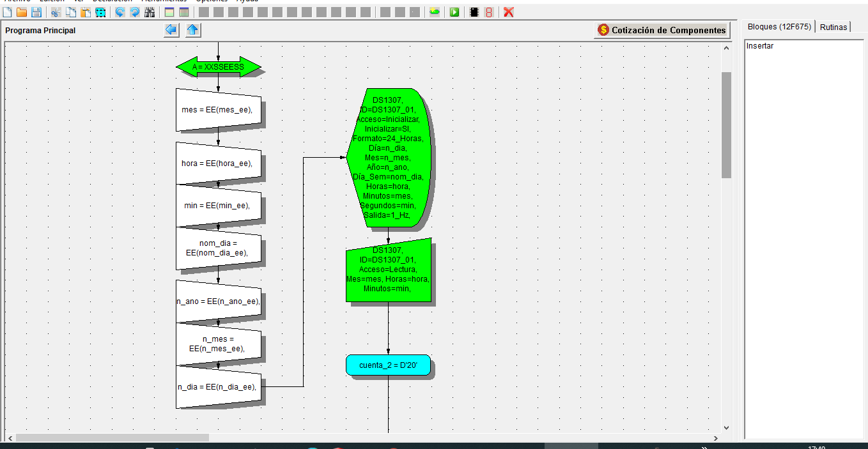Screen dimensions: 868x449
Task: Open Cotización de Componentes
Action: coord(662,30)
